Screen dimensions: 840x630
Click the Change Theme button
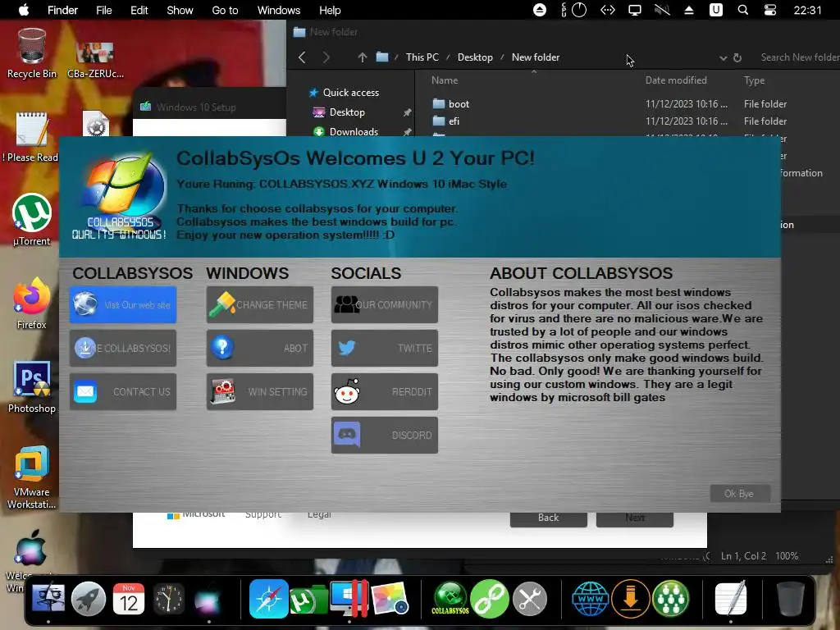260,305
